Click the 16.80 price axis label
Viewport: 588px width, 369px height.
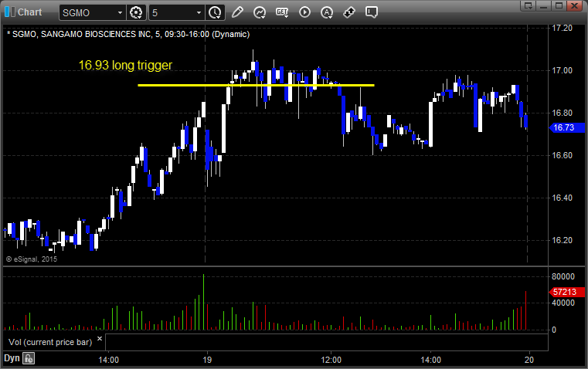(x=563, y=113)
